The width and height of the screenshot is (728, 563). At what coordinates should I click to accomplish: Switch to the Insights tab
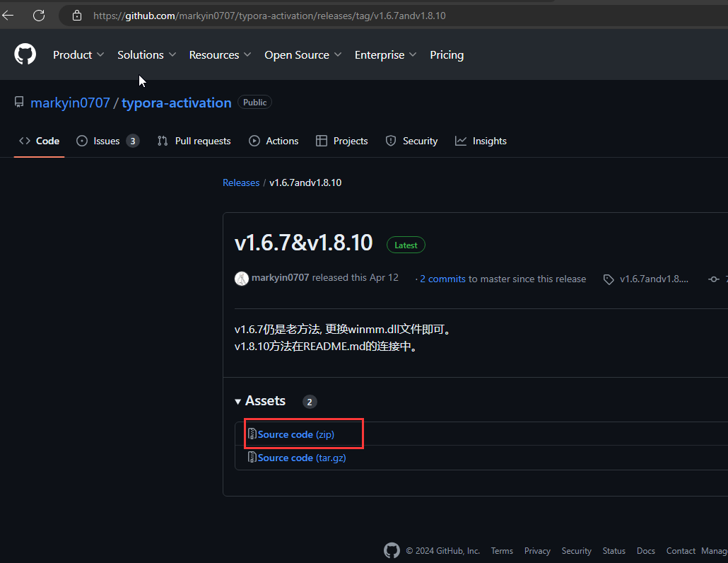481,141
